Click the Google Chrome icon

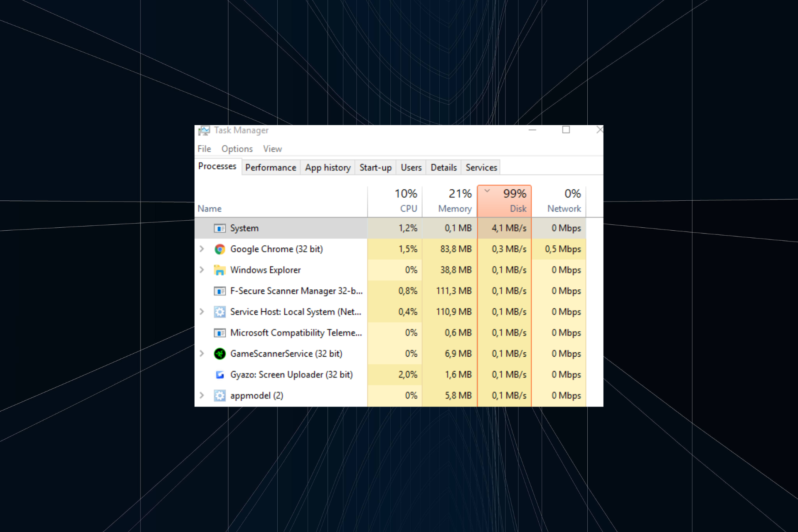point(219,249)
